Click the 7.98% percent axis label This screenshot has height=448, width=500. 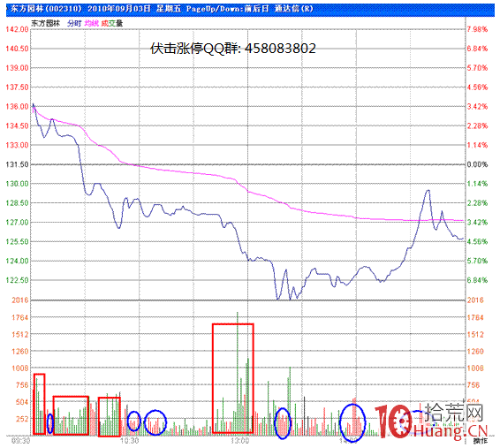477,29
